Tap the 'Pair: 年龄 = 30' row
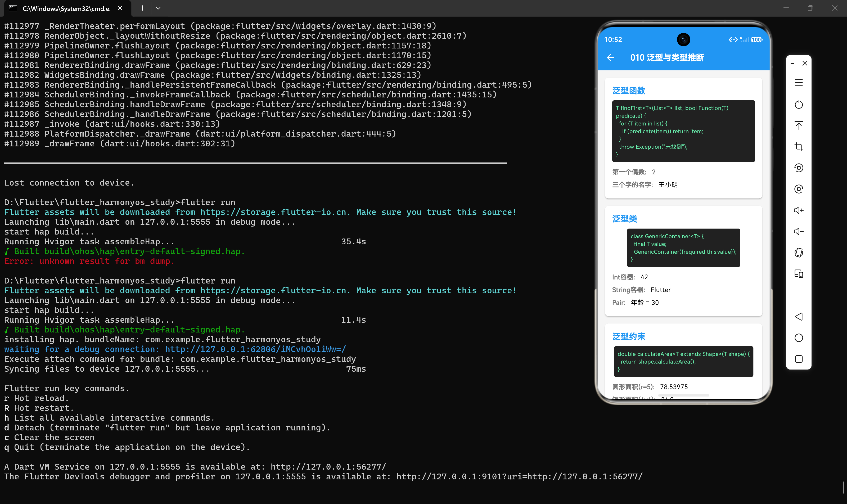This screenshot has height=504, width=847. 636,302
